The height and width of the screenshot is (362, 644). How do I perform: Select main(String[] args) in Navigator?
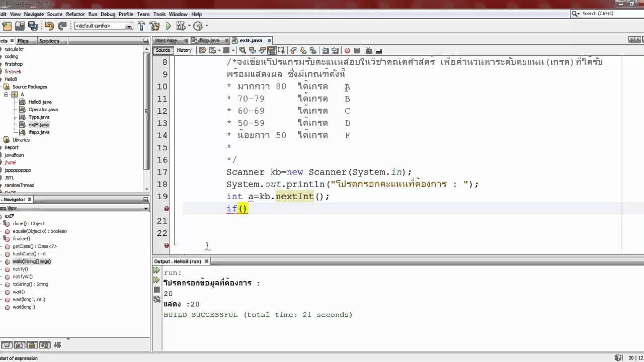click(x=32, y=261)
